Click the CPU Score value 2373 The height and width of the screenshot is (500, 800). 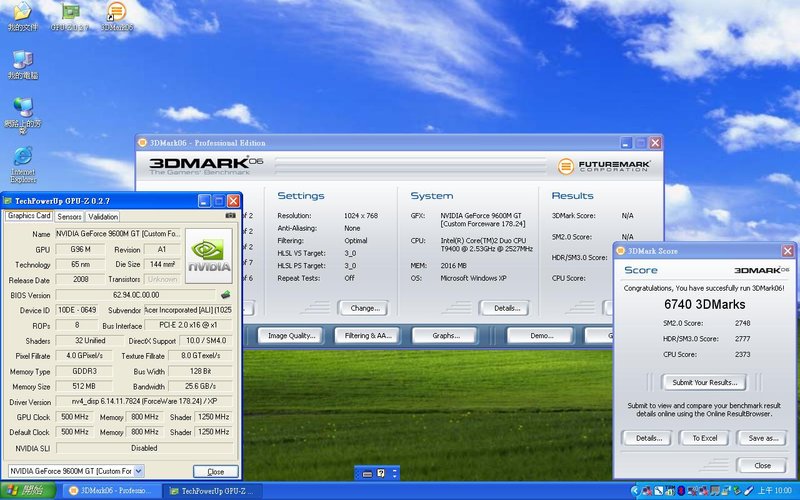click(742, 354)
